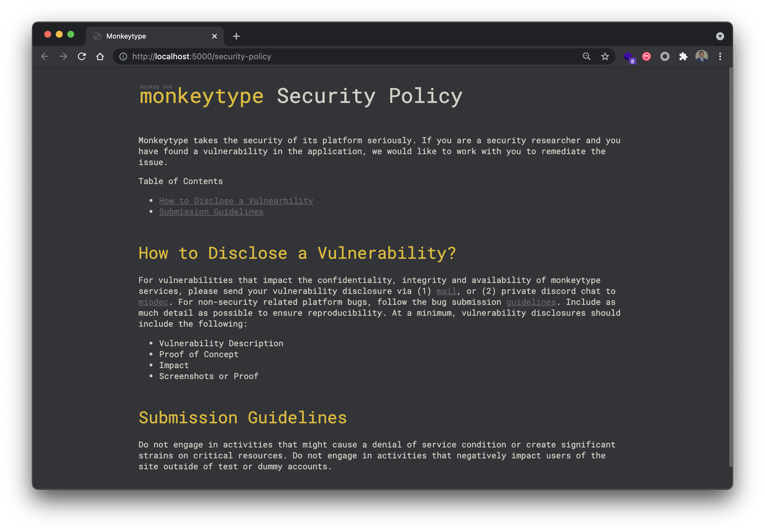Click the 'Vulnerability Description' list item
Viewport: 765px width, 532px height.
pos(221,343)
